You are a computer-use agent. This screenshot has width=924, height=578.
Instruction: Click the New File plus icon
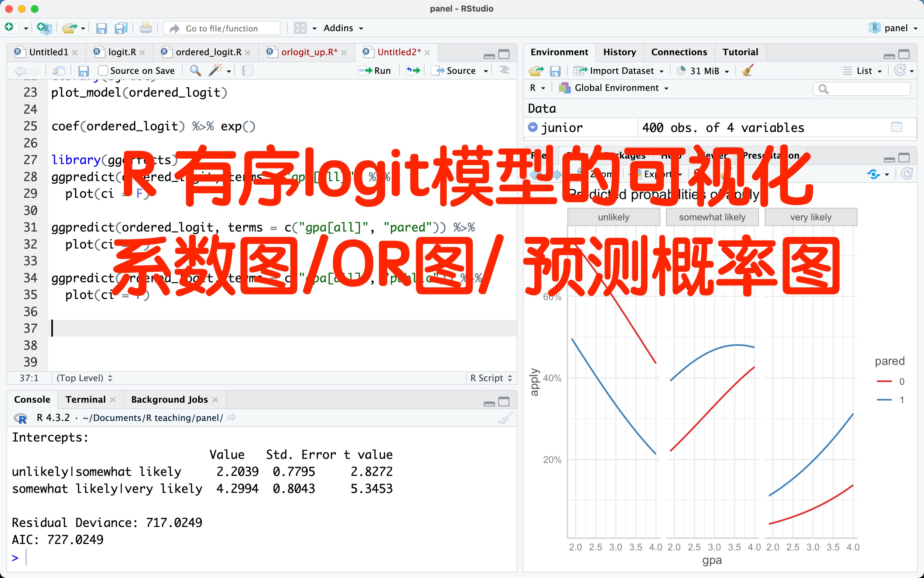pyautogui.click(x=9, y=28)
